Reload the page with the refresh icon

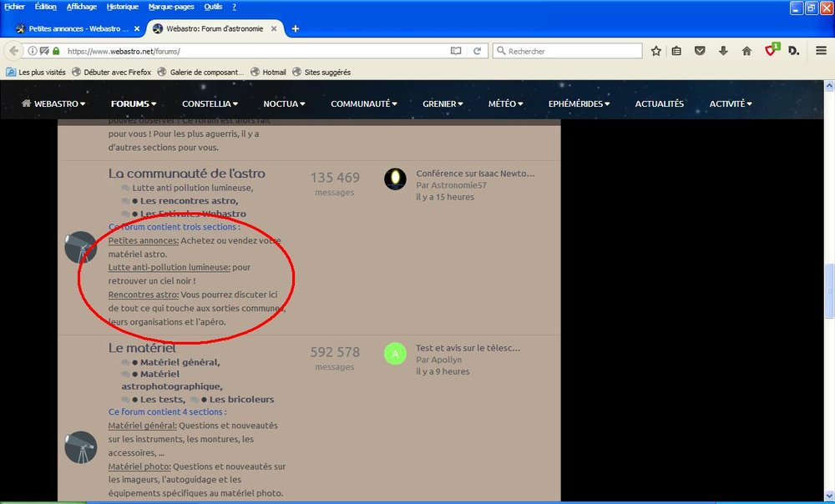(x=477, y=51)
